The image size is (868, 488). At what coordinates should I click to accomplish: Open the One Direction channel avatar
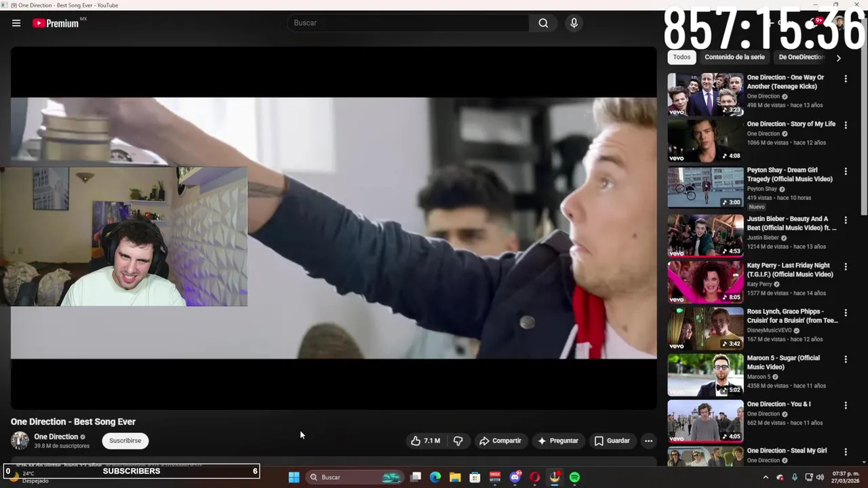click(x=20, y=441)
